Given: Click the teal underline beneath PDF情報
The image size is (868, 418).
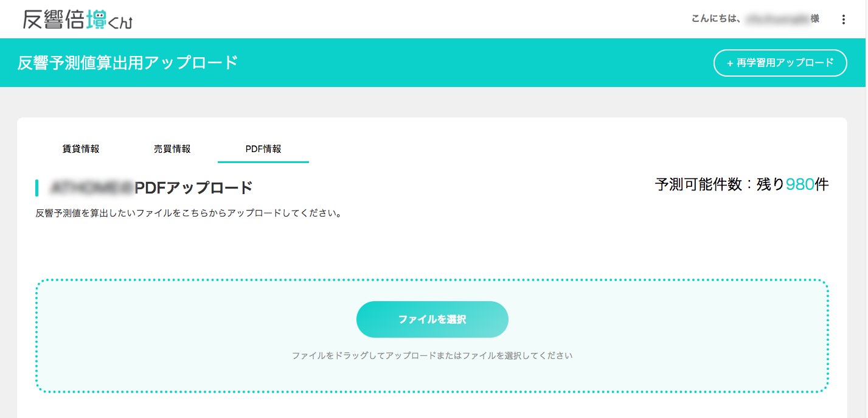Looking at the screenshot, I should 263,162.
